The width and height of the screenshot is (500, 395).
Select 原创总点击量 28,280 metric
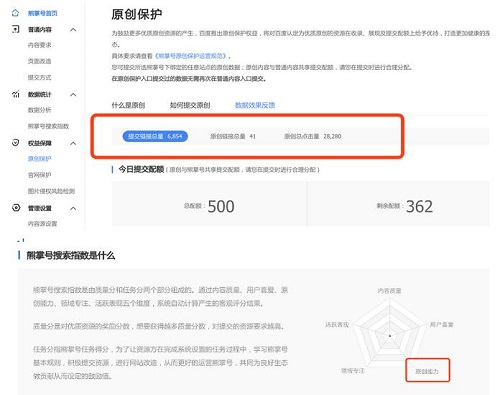[x=313, y=136]
